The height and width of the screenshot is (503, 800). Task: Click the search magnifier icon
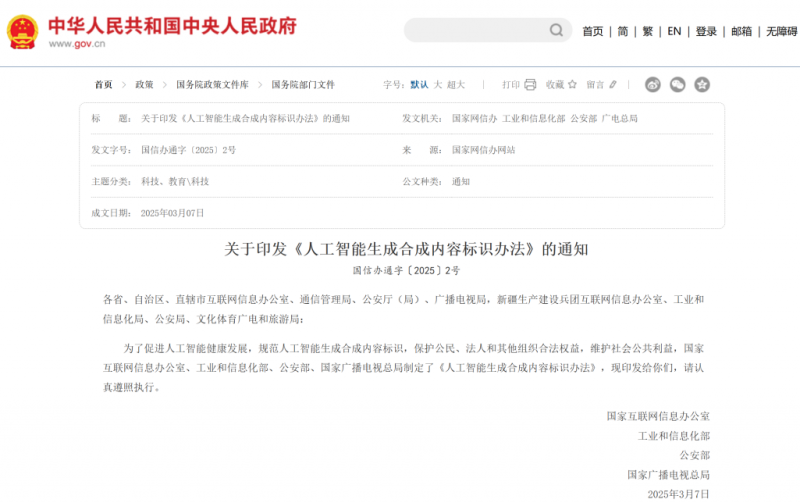555,31
